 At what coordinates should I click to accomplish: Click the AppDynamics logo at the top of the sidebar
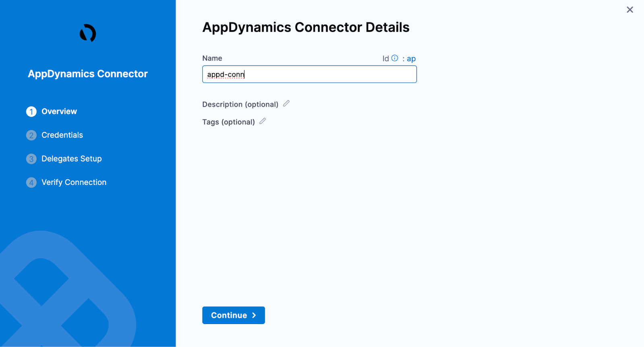pyautogui.click(x=88, y=33)
